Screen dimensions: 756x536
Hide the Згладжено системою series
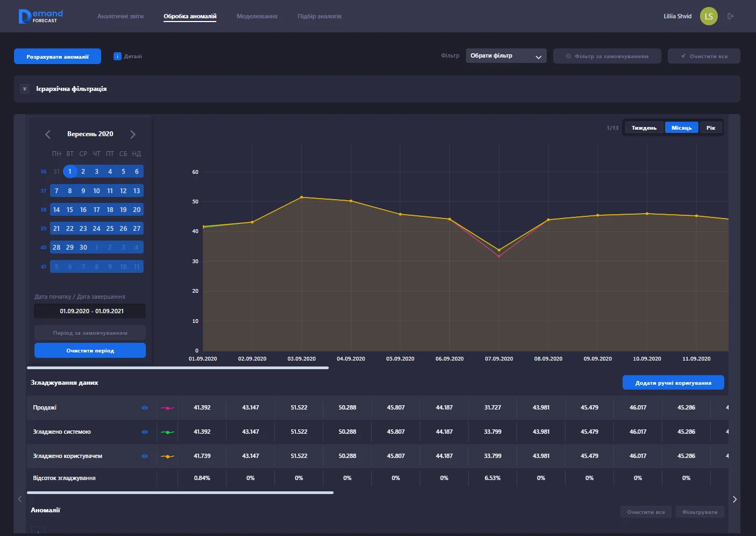[x=145, y=432]
